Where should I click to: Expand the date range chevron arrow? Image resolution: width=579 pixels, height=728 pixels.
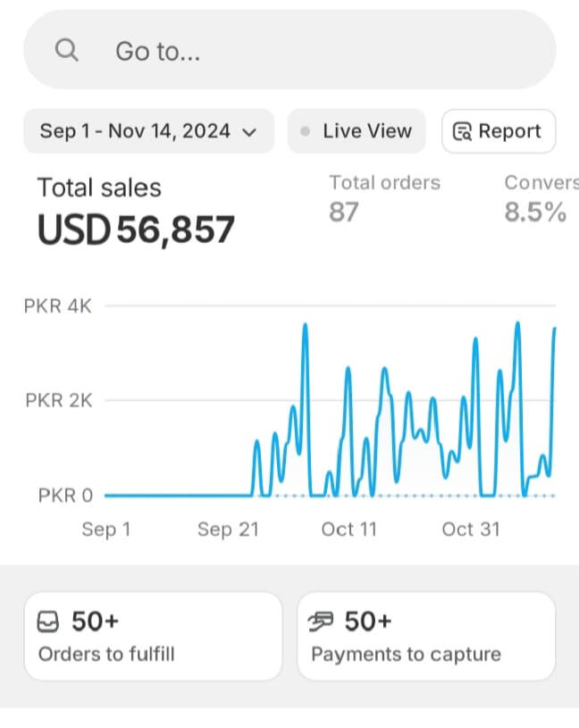(250, 132)
